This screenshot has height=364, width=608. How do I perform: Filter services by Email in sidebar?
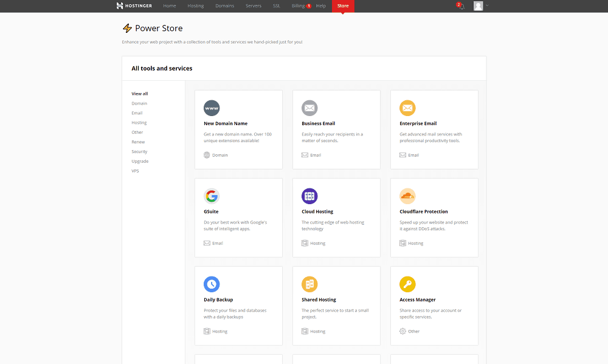coord(137,113)
